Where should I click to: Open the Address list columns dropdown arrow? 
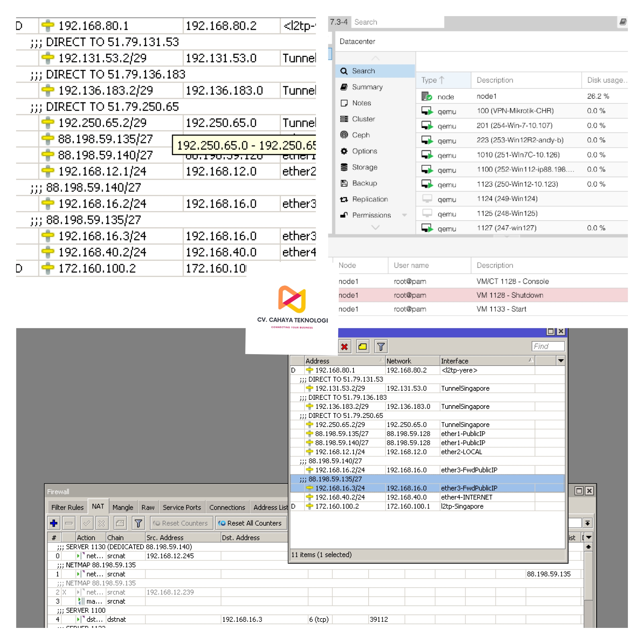coord(560,361)
